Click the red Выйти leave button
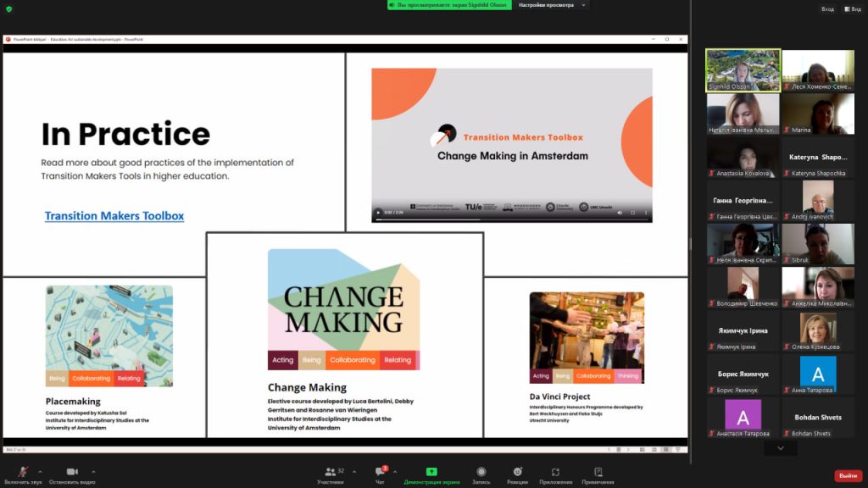Image resolution: width=868 pixels, height=488 pixels. pyautogui.click(x=848, y=476)
